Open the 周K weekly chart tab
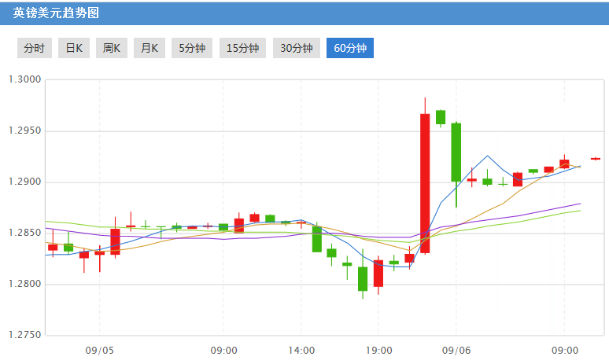Viewport: 609px width, 364px height. [112, 48]
